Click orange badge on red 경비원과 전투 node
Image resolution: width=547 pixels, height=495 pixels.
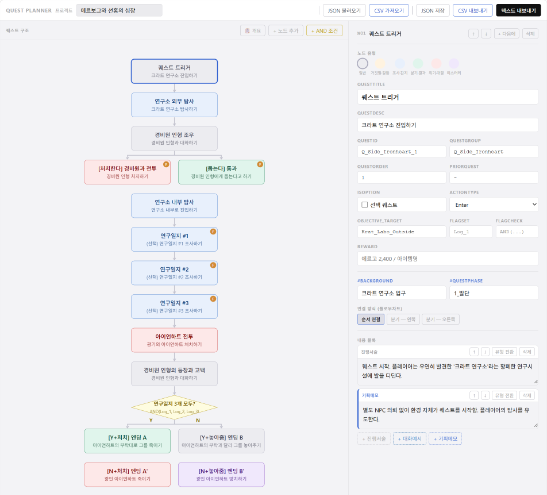click(x=166, y=164)
